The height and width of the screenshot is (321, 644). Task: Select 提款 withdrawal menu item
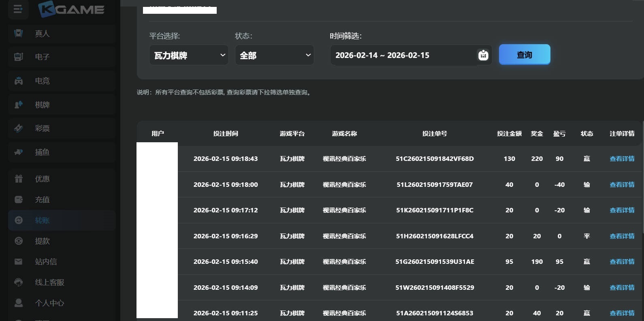pyautogui.click(x=42, y=241)
